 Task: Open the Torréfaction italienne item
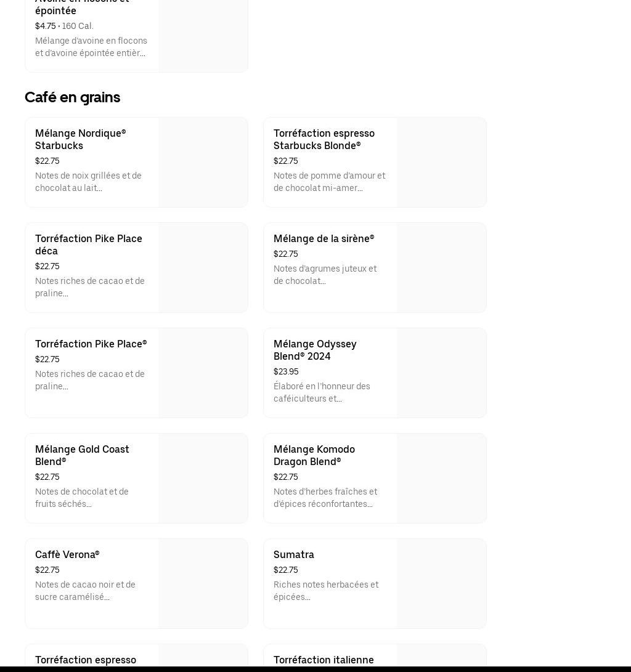(x=324, y=660)
